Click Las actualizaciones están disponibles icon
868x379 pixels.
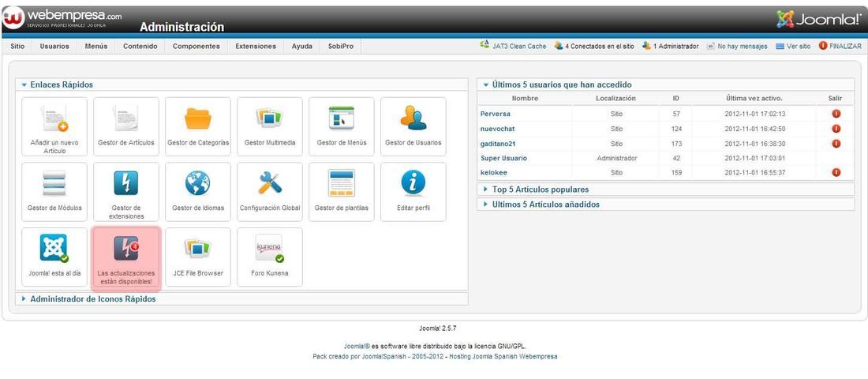[x=126, y=257]
